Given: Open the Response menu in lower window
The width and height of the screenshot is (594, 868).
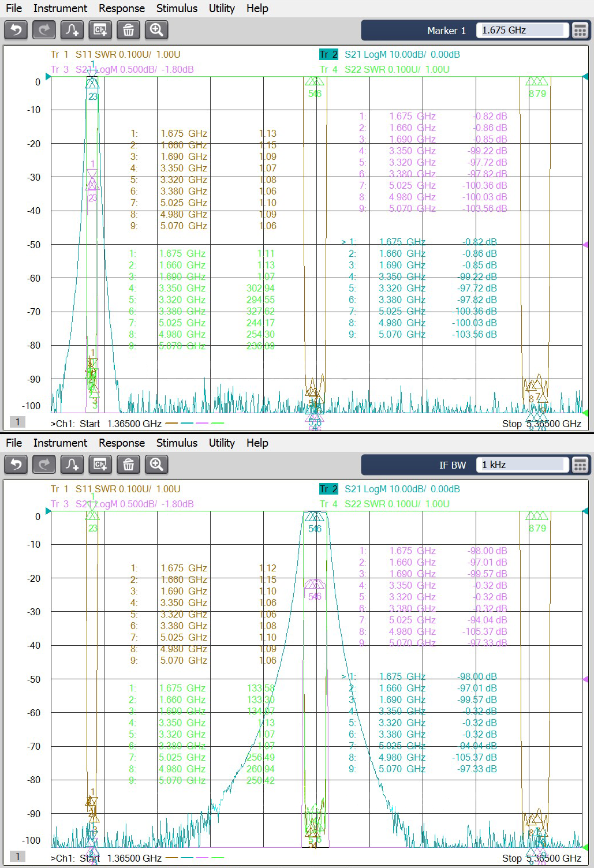Looking at the screenshot, I should click(x=121, y=443).
